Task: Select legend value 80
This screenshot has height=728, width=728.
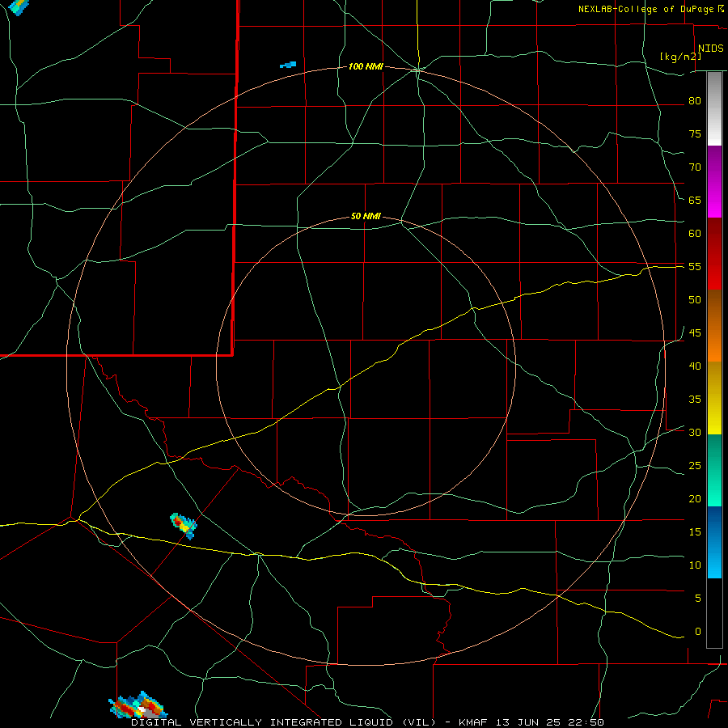Action: (x=695, y=101)
